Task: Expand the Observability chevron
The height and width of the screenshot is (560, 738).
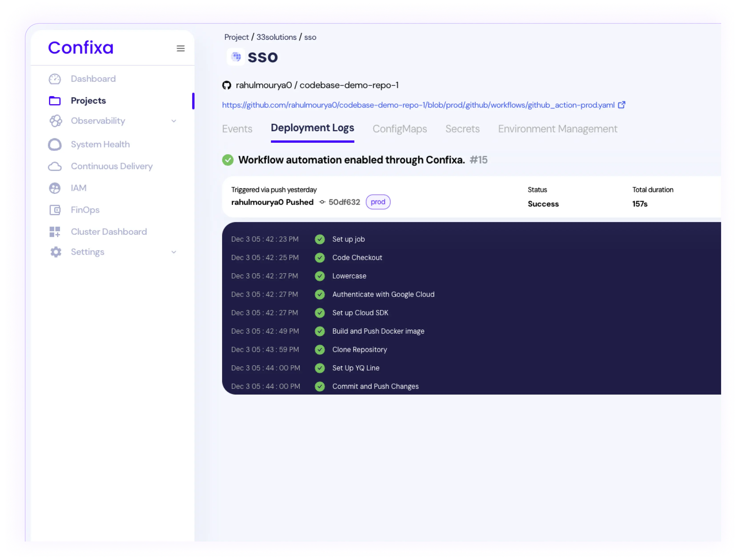Action: [x=174, y=121]
